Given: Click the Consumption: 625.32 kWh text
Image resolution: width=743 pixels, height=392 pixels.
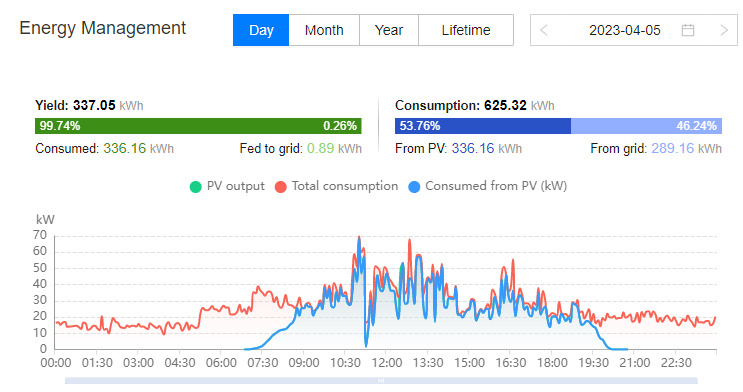Looking at the screenshot, I should tap(475, 105).
